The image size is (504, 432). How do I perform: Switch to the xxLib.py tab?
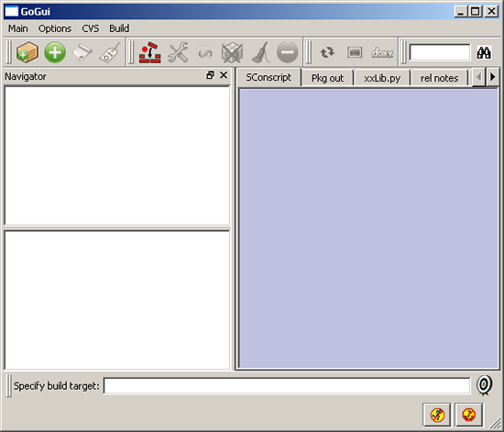[x=382, y=78]
